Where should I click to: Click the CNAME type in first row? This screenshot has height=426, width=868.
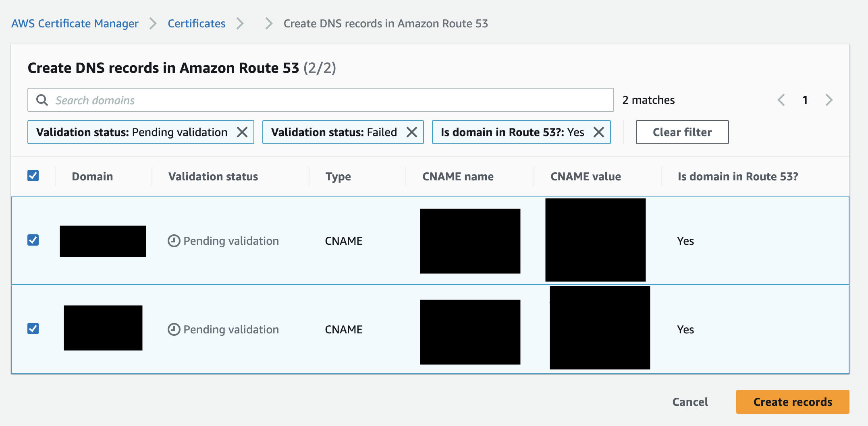(x=344, y=241)
